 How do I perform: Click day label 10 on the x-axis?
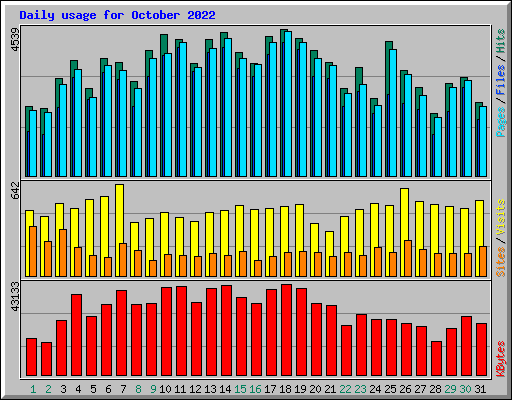click(x=165, y=389)
